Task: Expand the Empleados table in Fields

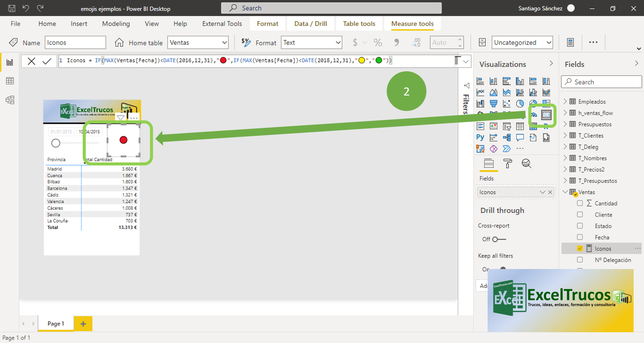Action: pyautogui.click(x=565, y=102)
